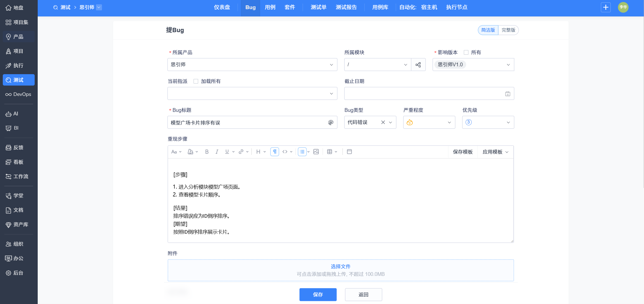Viewport: 644px width, 304px height.
Task: Open the calendar icon in 截止日期
Action: (507, 94)
